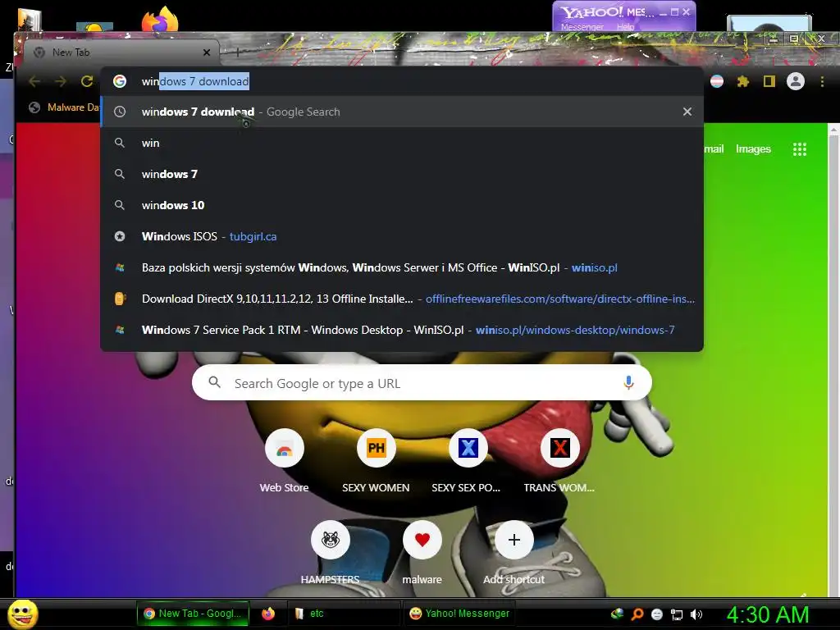Screen dimensions: 840x630
Task: Open Help menu in Yahoo Messenger window
Action: (x=625, y=27)
